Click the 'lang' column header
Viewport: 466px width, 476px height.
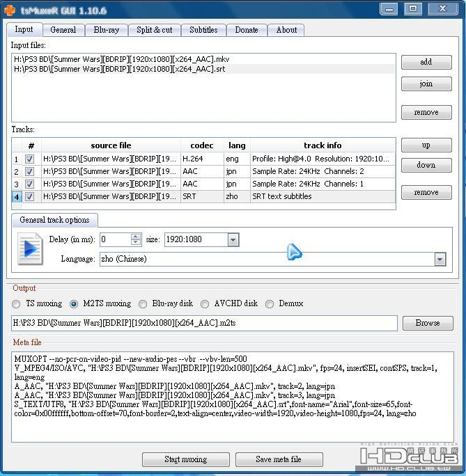237,145
